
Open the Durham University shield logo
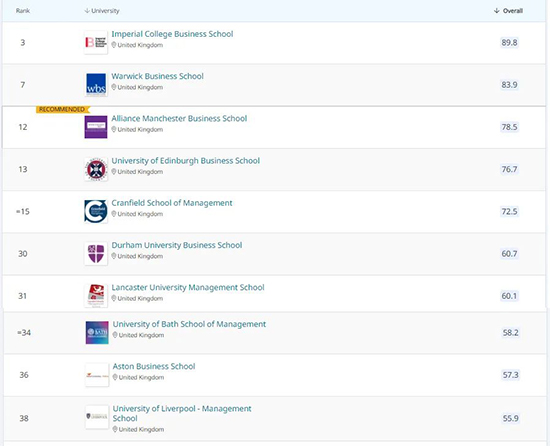pos(96,254)
